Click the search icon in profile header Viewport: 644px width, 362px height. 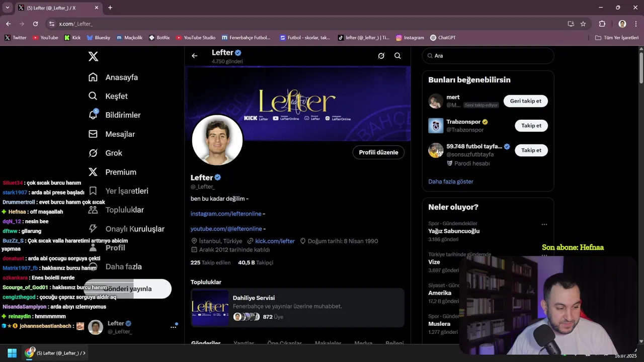pyautogui.click(x=397, y=56)
